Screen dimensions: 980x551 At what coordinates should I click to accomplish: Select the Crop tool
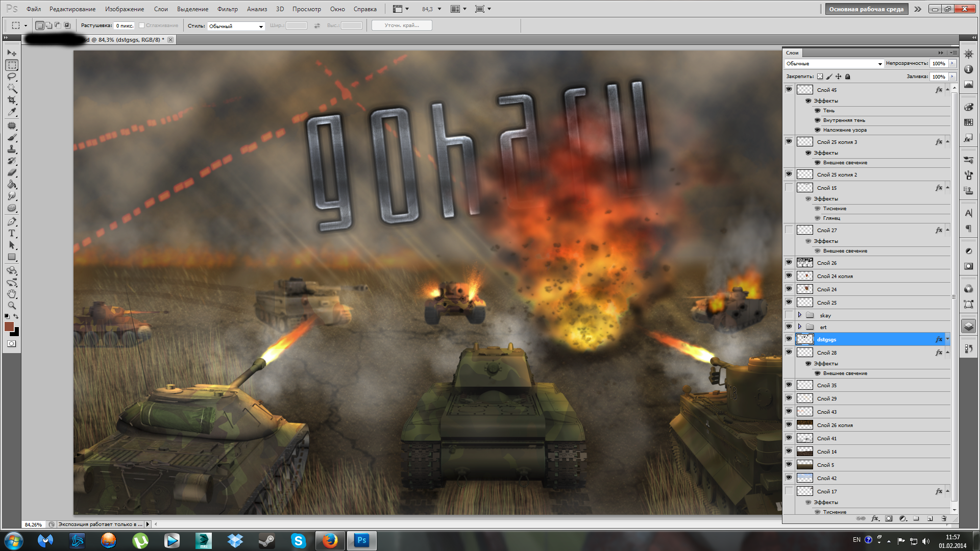12,100
